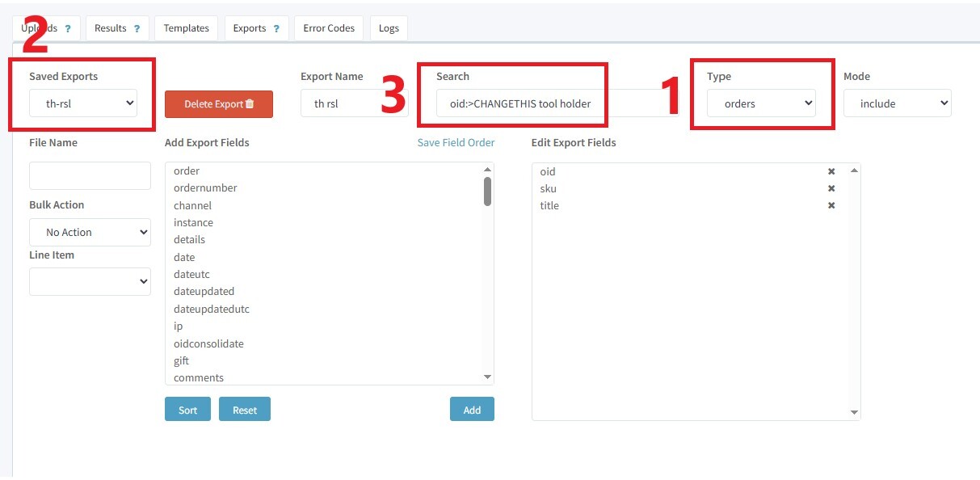This screenshot has height=480, width=980.
Task: Click the Add button
Action: [x=472, y=410]
